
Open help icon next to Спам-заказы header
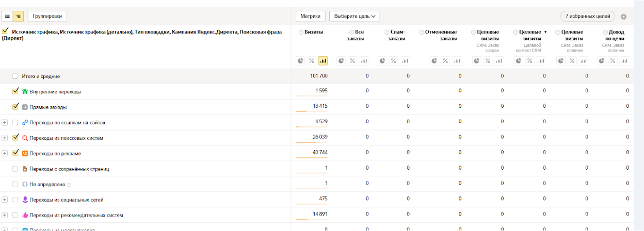pyautogui.click(x=387, y=32)
